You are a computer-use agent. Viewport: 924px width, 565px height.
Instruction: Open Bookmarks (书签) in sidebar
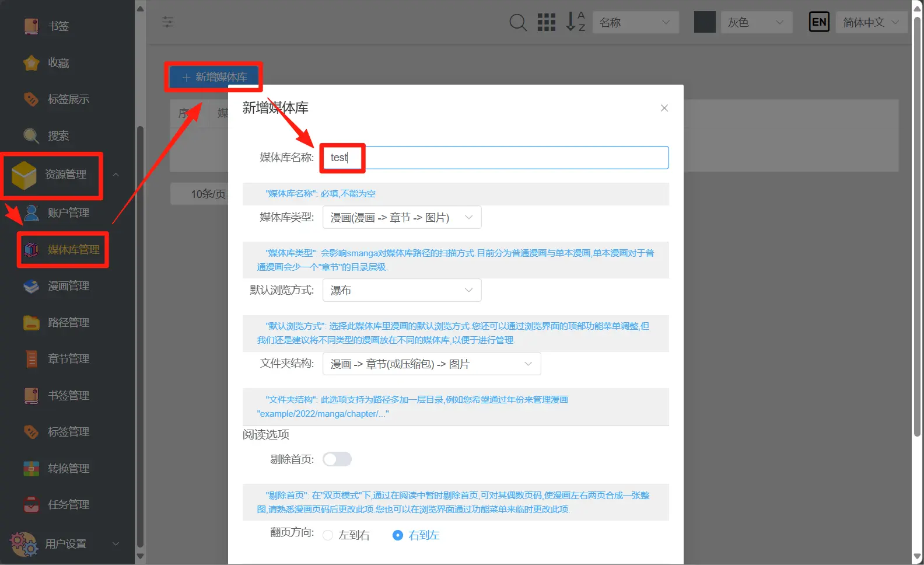tap(58, 26)
